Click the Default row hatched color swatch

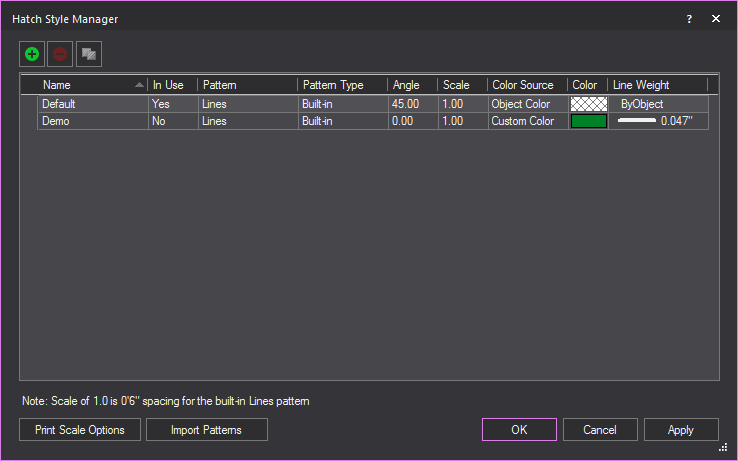588,104
